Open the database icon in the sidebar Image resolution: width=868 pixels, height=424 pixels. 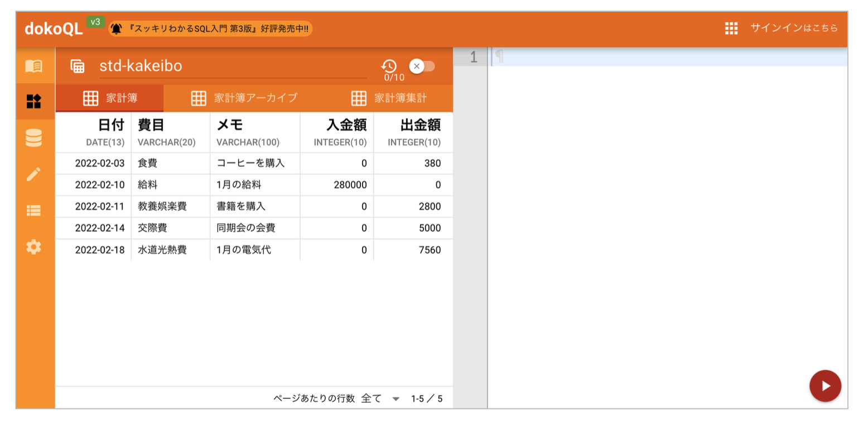click(34, 138)
